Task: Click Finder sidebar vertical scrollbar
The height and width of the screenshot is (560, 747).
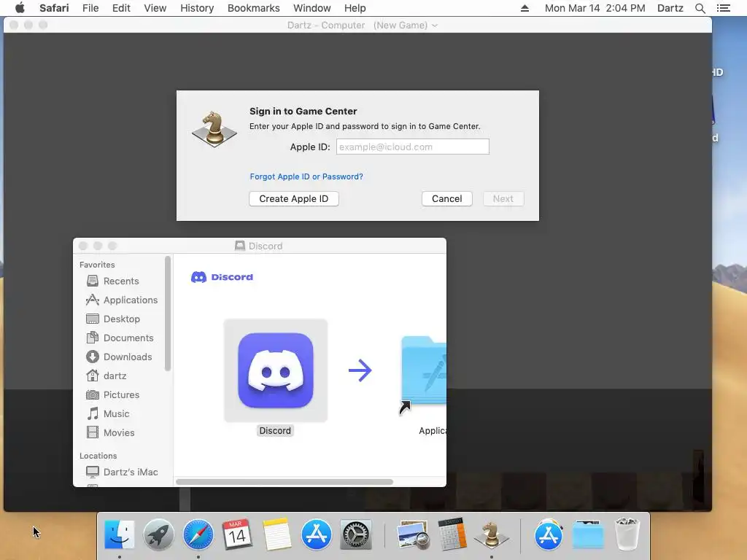Action: coord(167,314)
